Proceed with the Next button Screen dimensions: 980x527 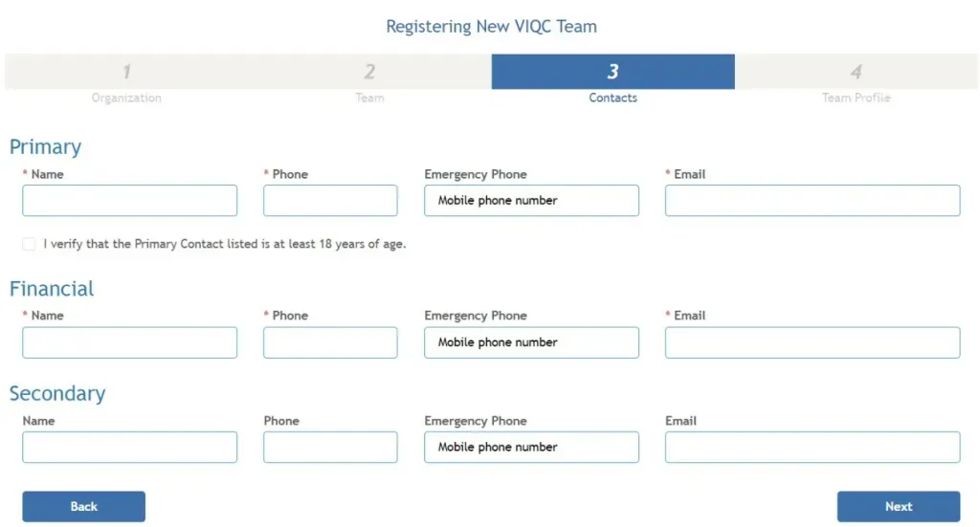point(899,506)
